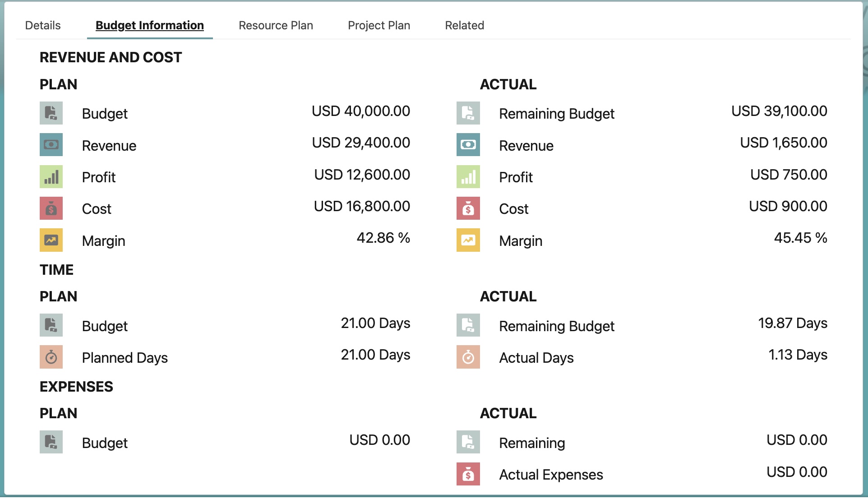868x499 pixels.
Task: Click the Budget document icon under PLAN
Action: (x=51, y=113)
